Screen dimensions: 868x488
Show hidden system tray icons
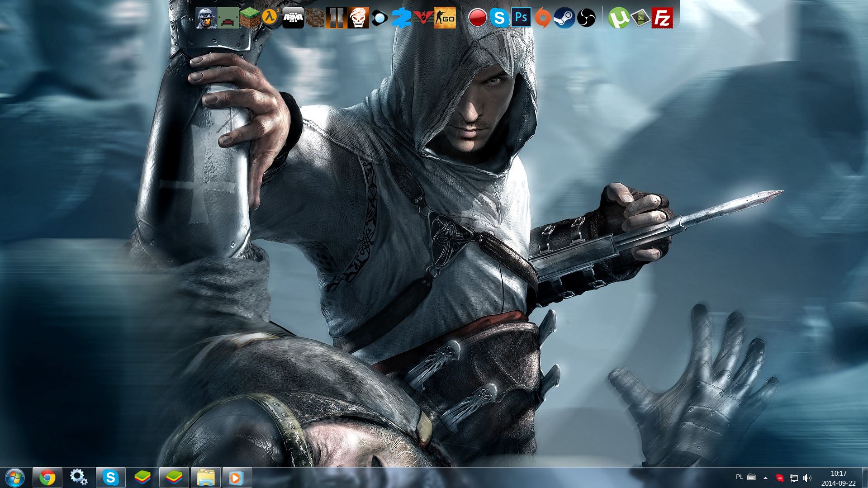pos(765,478)
